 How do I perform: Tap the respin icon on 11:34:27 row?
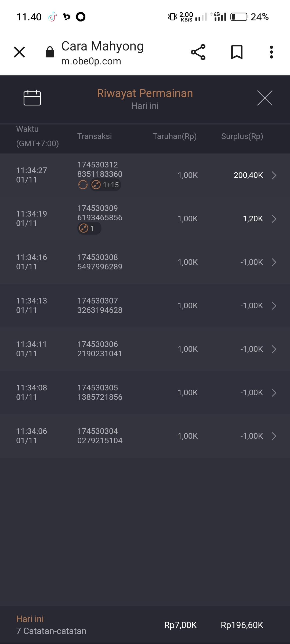pyautogui.click(x=83, y=185)
